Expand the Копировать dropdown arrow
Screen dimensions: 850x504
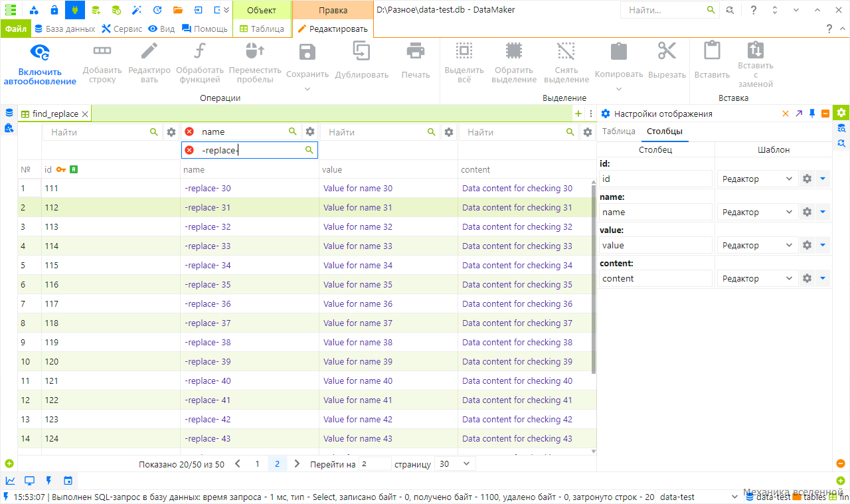click(x=619, y=89)
